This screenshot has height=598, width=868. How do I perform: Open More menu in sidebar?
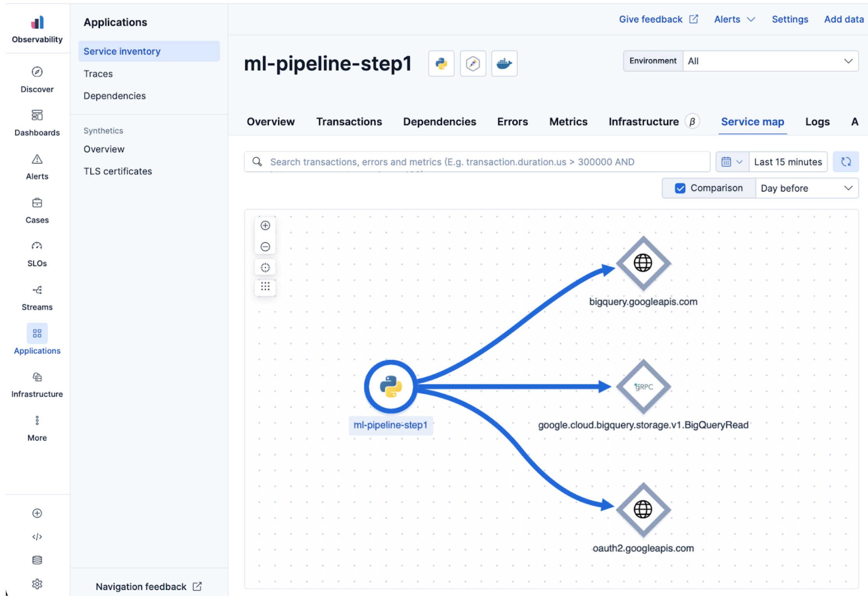(37, 428)
